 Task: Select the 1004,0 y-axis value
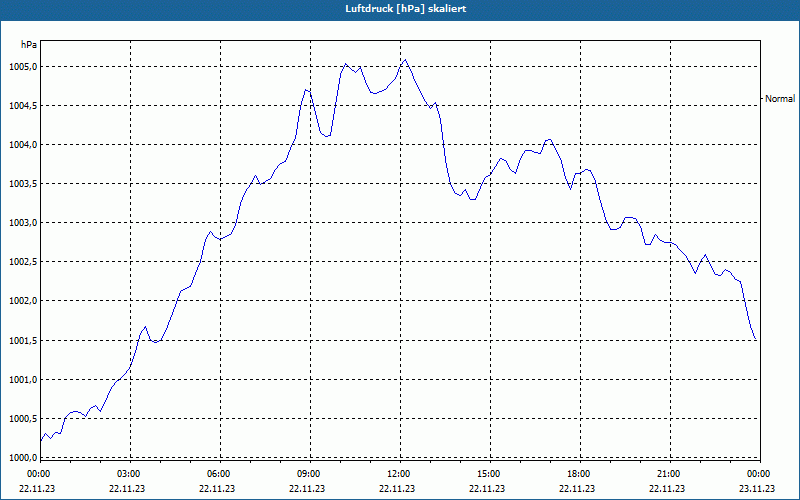pyautogui.click(x=22, y=145)
